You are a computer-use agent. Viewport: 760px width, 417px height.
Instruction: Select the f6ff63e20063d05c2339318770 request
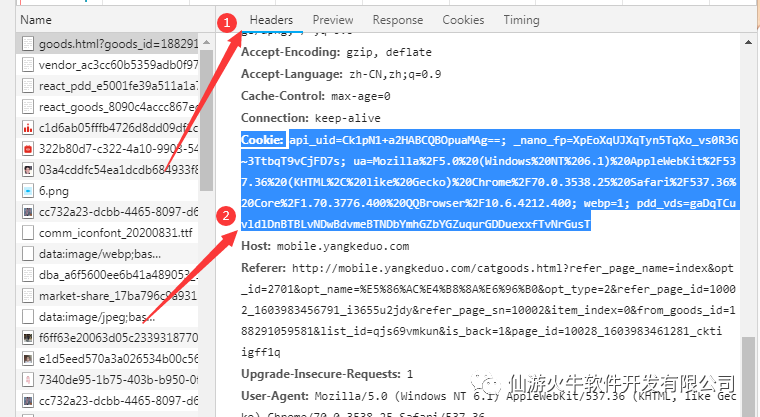[x=109, y=338]
